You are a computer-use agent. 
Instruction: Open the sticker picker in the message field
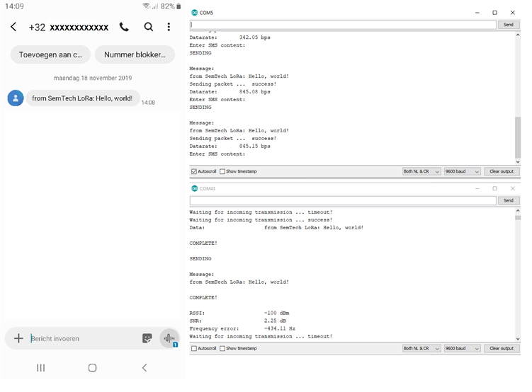point(147,338)
